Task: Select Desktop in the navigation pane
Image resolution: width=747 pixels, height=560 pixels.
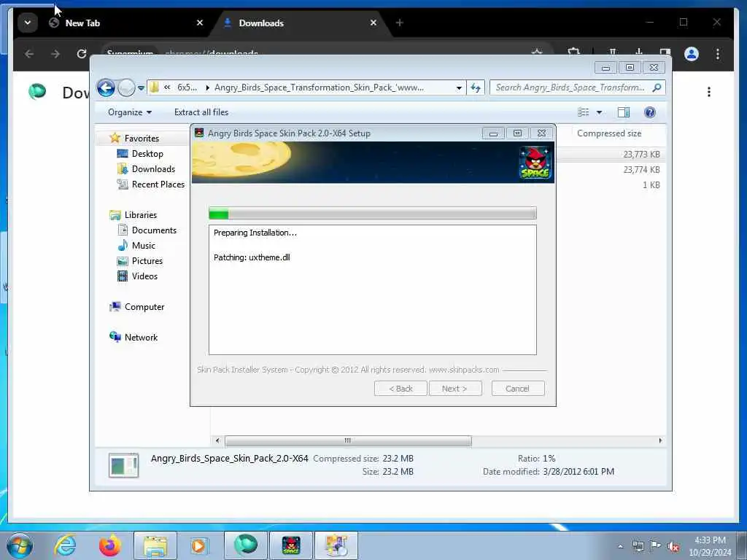Action: pyautogui.click(x=147, y=154)
